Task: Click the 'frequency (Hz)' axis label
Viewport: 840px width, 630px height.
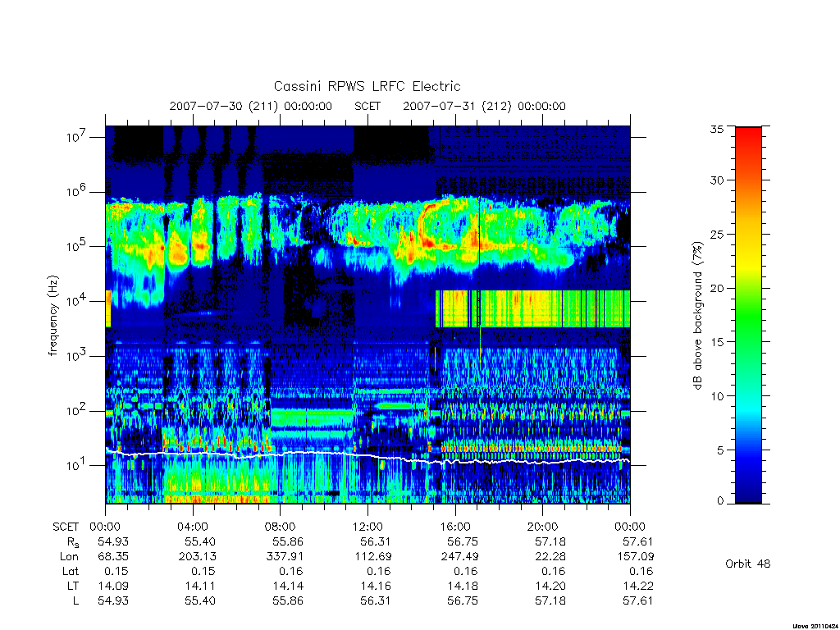Action: (52, 316)
